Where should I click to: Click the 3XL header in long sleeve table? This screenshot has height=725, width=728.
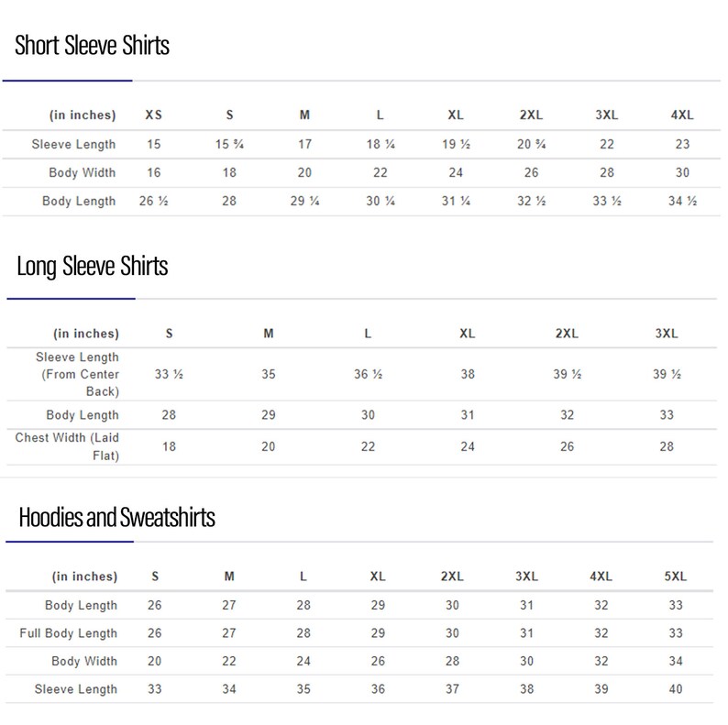[x=667, y=334]
